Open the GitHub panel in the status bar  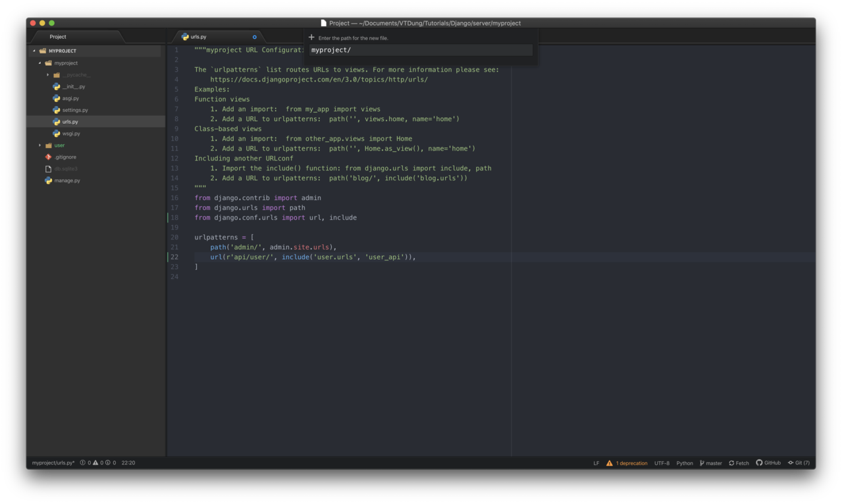(768, 463)
